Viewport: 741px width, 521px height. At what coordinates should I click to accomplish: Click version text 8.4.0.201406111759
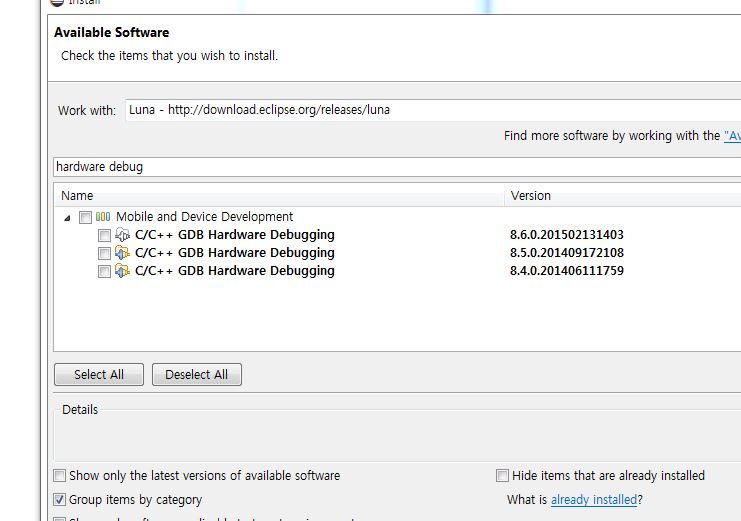(x=567, y=270)
